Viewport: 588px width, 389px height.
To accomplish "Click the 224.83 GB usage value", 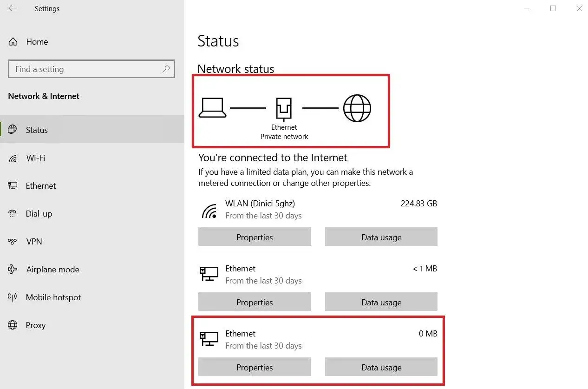I will [419, 203].
